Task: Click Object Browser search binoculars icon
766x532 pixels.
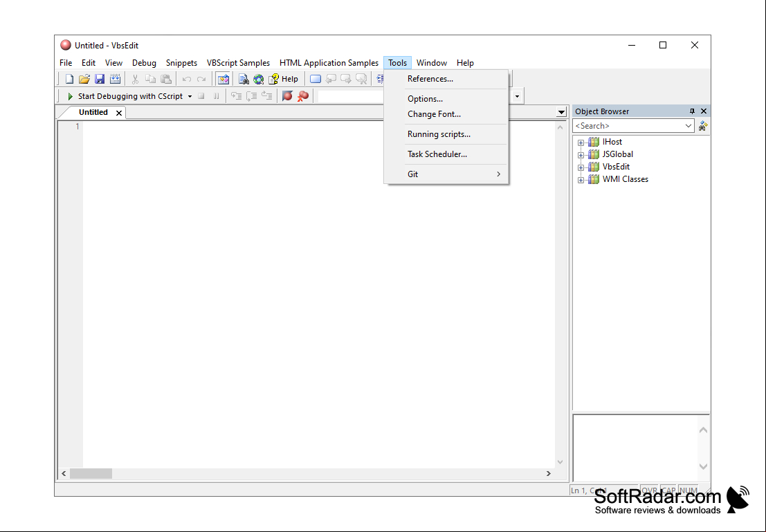Action: 702,127
